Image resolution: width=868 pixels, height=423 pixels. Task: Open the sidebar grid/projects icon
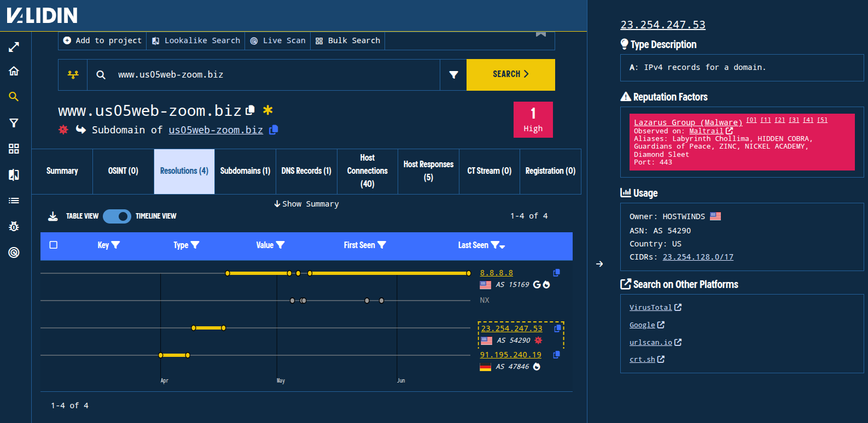(x=14, y=149)
